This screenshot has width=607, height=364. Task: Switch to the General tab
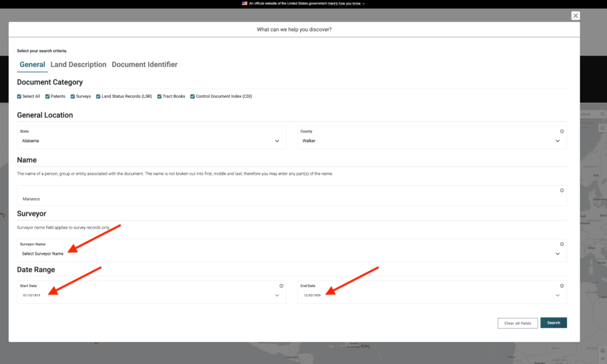[33, 65]
